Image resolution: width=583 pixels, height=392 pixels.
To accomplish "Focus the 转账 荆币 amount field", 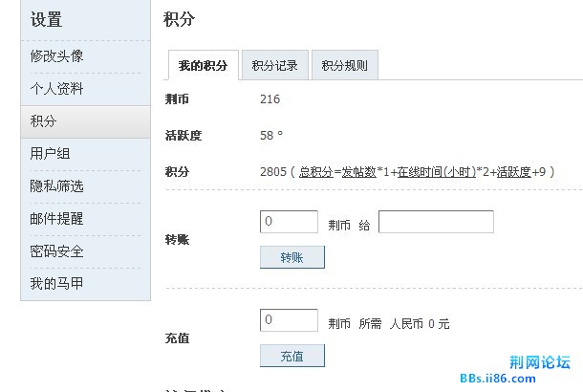I will point(289,222).
